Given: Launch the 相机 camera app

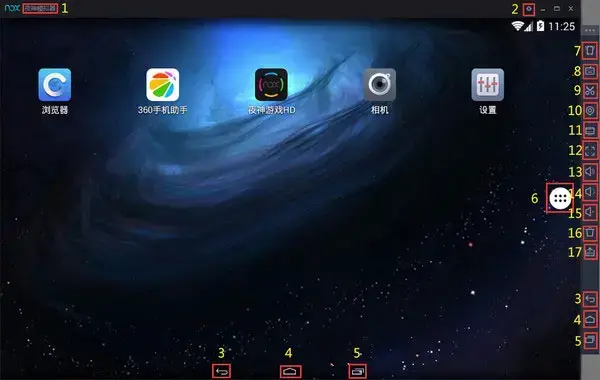Looking at the screenshot, I should [380, 85].
